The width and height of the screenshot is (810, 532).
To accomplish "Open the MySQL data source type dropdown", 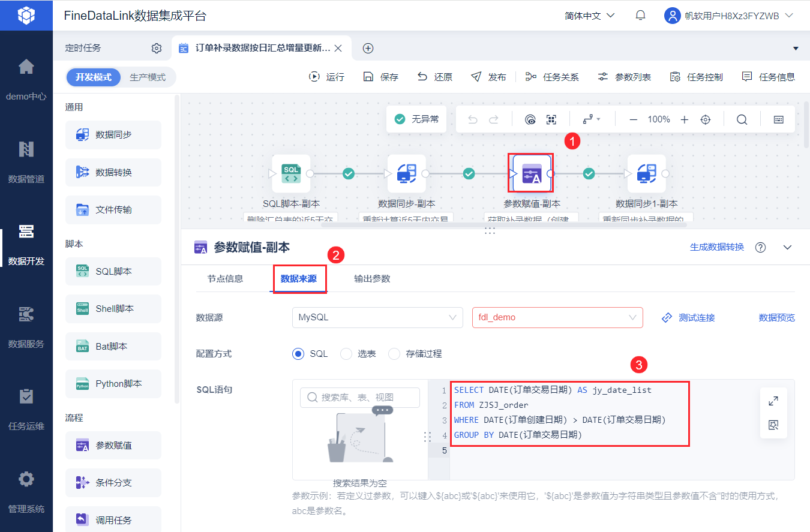I will coord(377,317).
